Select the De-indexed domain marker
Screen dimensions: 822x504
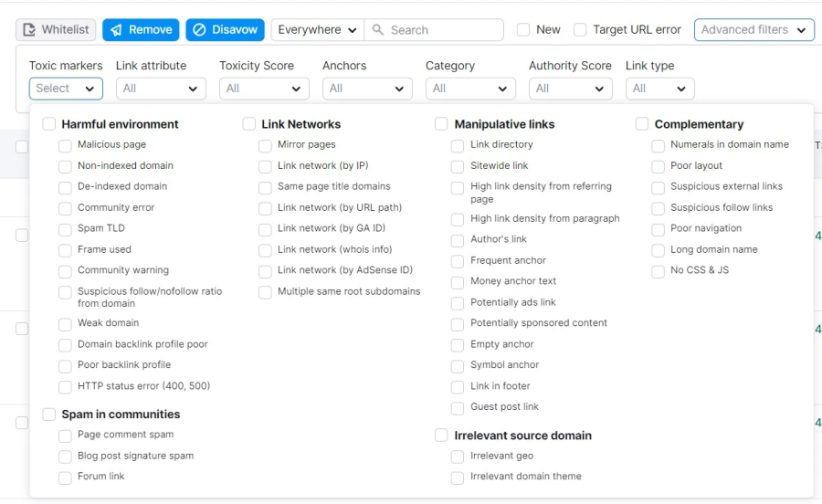[65, 187]
